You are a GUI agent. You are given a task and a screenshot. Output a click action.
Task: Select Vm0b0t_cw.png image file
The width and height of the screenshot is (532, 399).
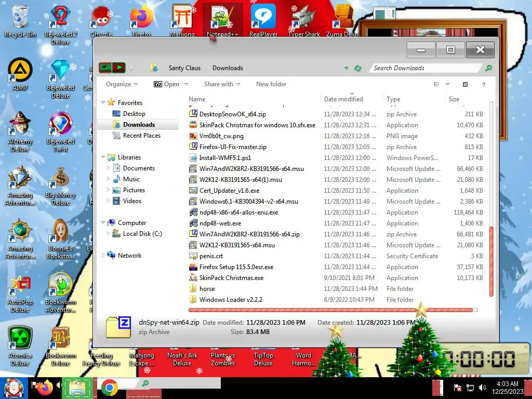pos(221,136)
